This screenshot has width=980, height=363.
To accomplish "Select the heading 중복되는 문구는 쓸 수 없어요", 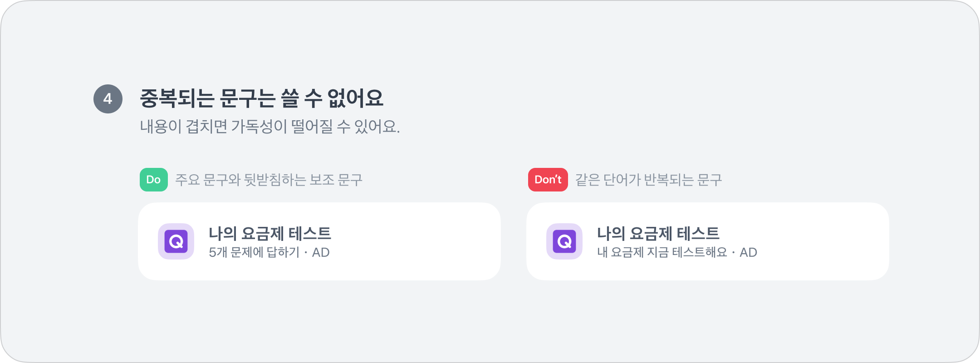I will (x=261, y=98).
